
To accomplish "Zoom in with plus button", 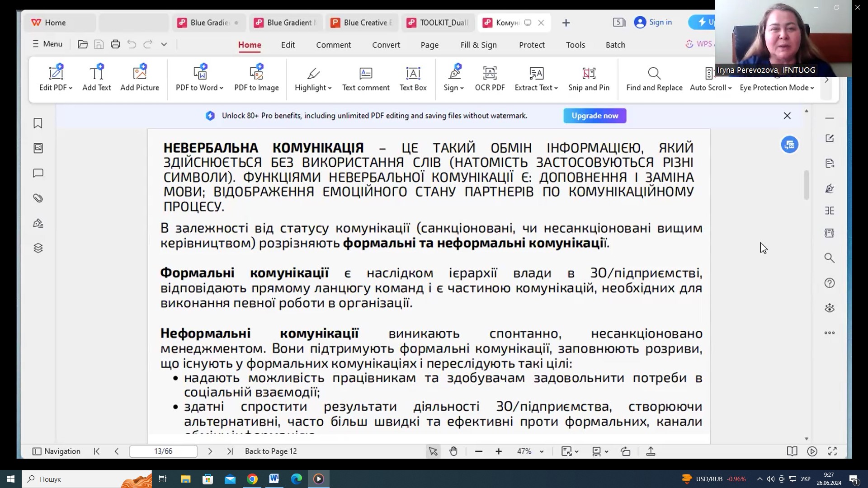I will click(499, 451).
